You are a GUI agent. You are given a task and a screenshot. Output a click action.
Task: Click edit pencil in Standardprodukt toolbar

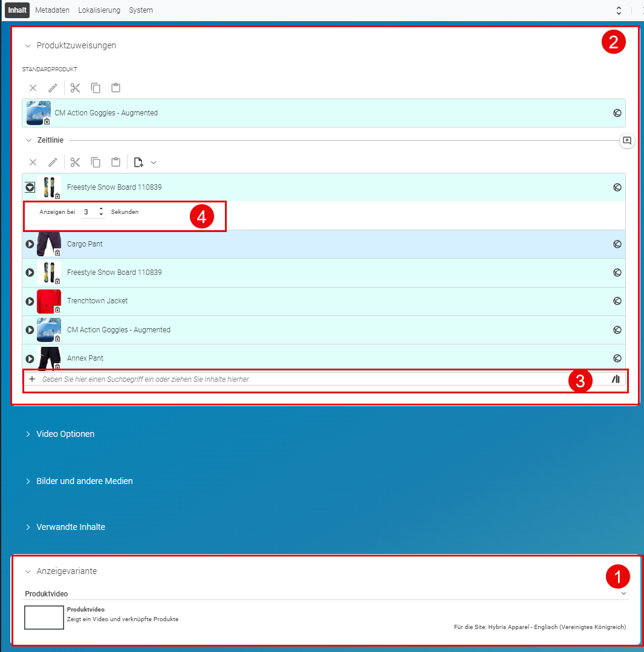[x=53, y=88]
